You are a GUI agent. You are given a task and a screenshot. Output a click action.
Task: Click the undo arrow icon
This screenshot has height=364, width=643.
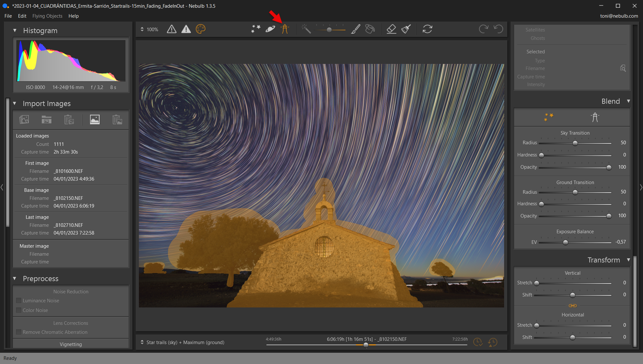(x=498, y=29)
